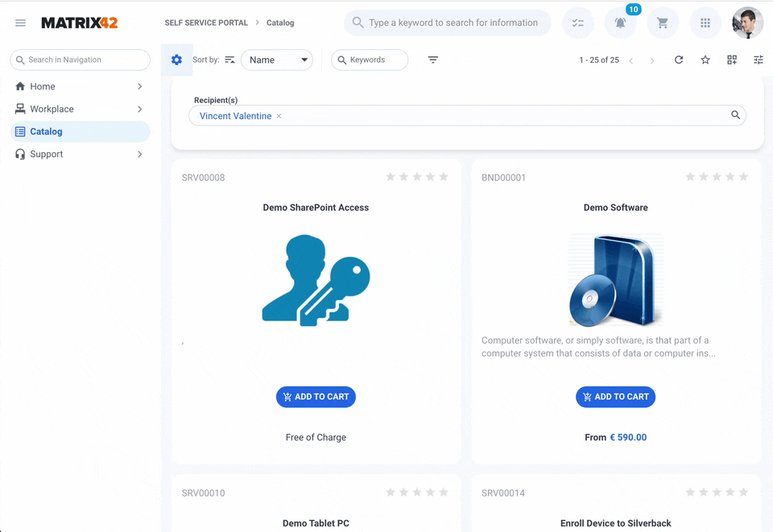Expand the Home navigation item
773x532 pixels.
(140, 86)
